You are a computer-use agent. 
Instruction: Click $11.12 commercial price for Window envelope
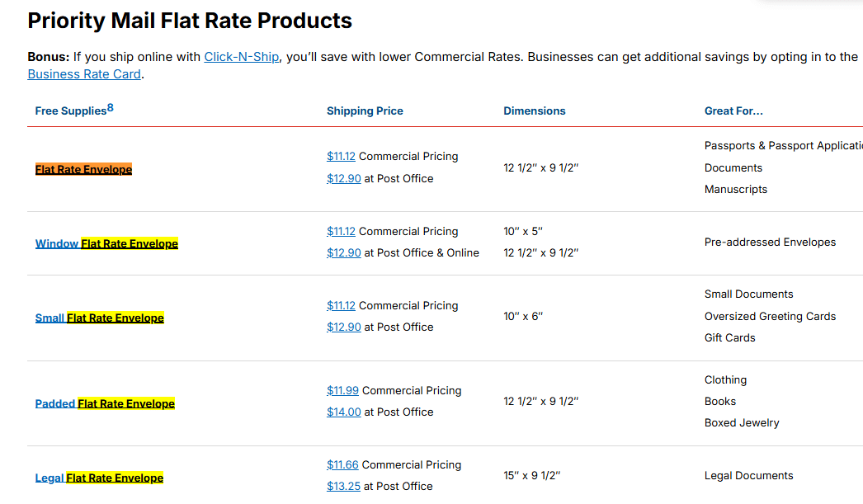click(342, 232)
